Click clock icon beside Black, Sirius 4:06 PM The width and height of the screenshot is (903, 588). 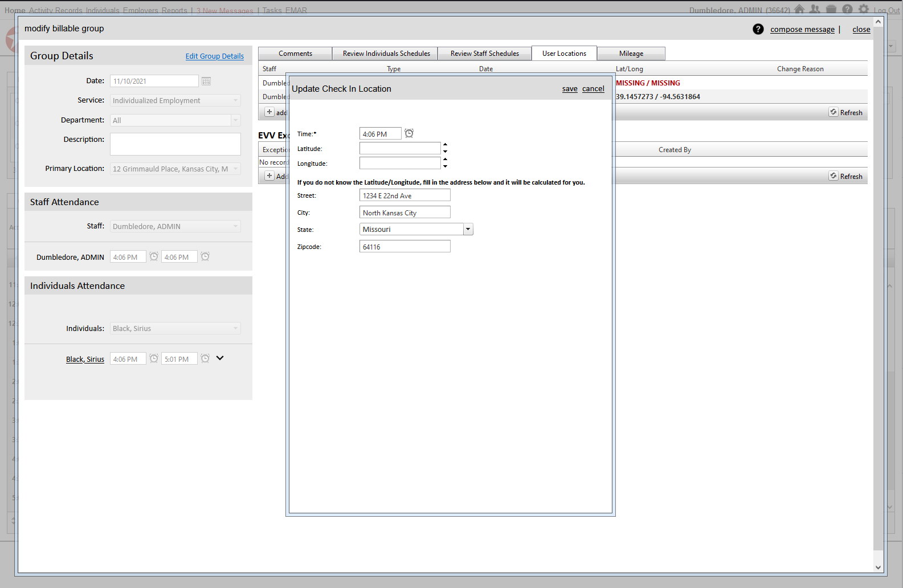154,358
